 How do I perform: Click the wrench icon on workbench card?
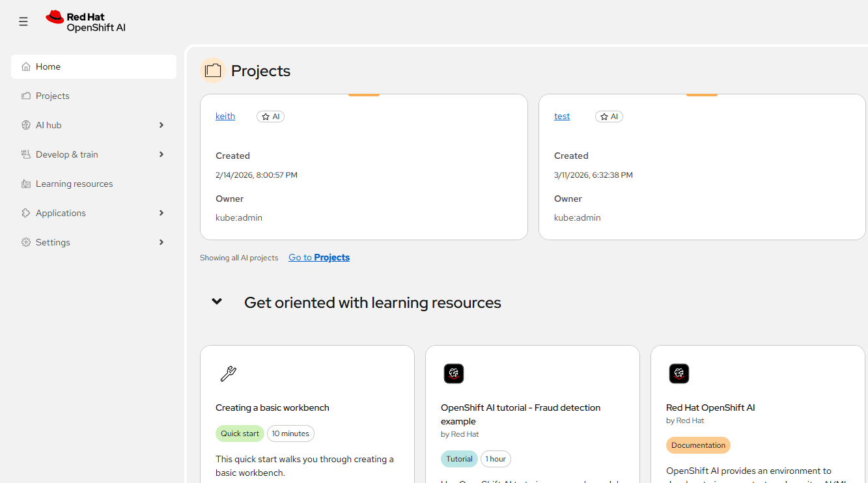click(x=228, y=374)
